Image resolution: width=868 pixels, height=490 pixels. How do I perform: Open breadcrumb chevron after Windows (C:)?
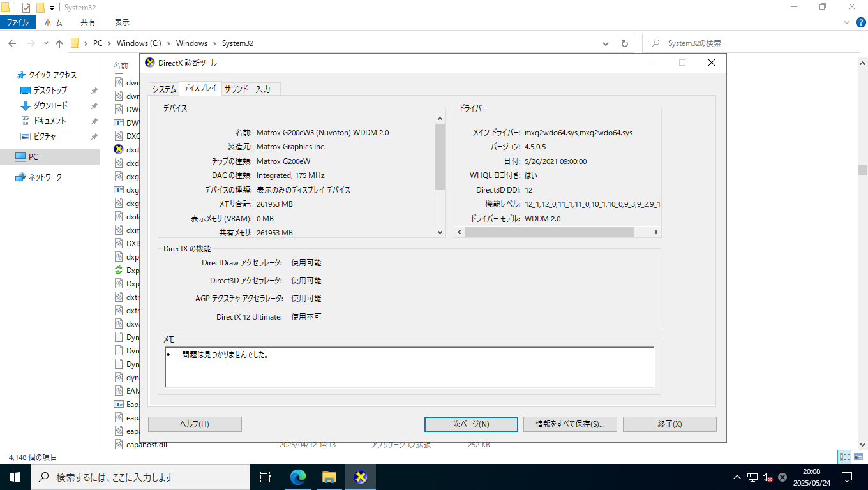(x=168, y=43)
